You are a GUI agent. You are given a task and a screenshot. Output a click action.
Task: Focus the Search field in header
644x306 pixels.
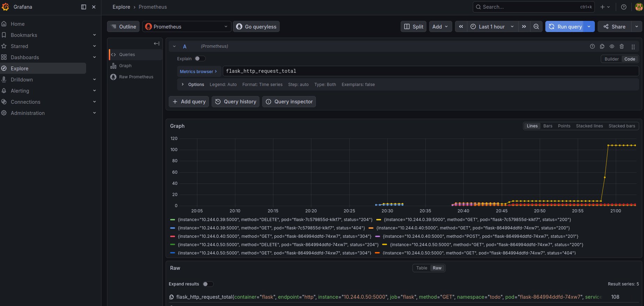click(x=533, y=7)
